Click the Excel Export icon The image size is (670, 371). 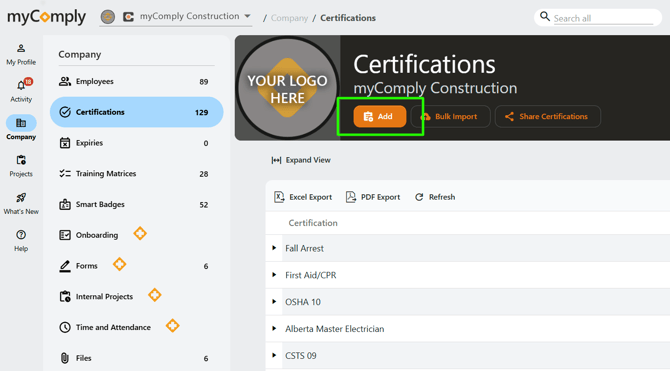point(279,197)
